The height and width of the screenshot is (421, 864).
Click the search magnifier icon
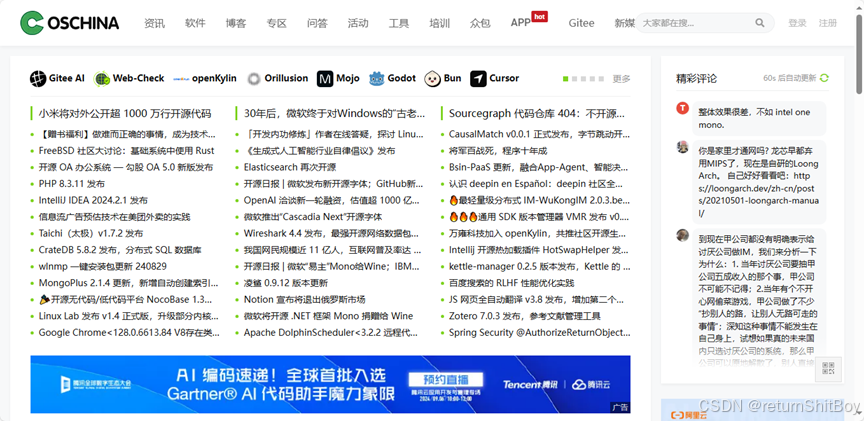[760, 23]
